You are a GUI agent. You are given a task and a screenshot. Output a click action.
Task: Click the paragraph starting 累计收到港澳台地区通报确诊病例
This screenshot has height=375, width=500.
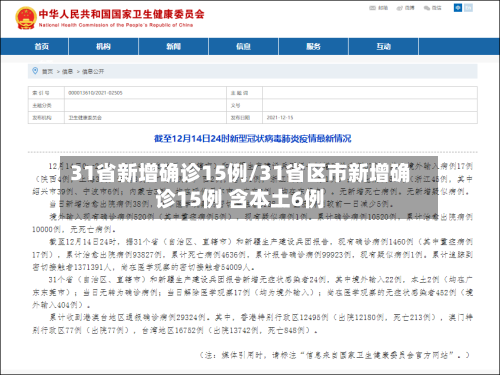click(x=252, y=324)
